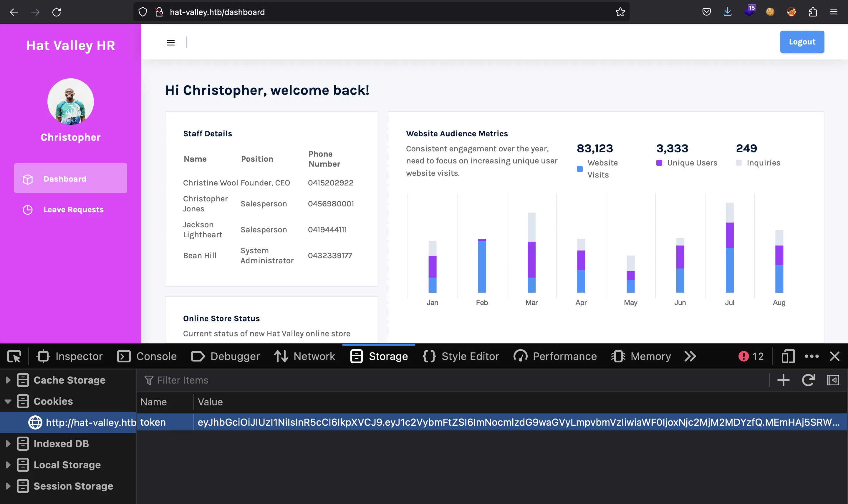Collapse the Cookies tree node
848x504 pixels.
tap(8, 402)
